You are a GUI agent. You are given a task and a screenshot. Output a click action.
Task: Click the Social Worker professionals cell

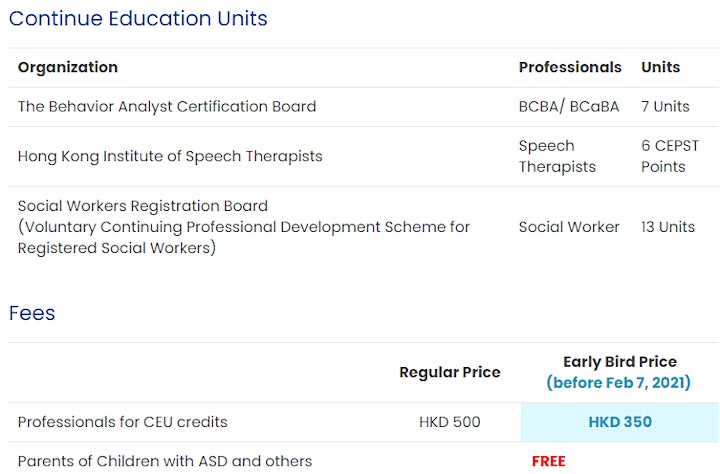pos(569,227)
